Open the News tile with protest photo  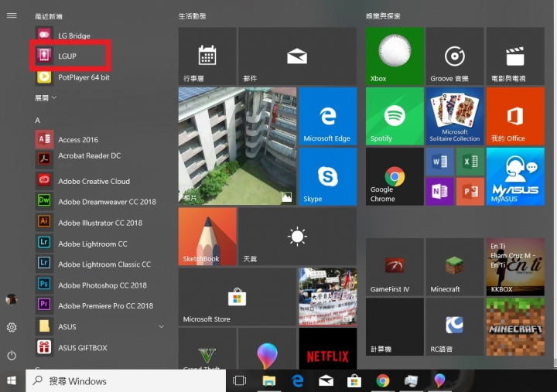tap(327, 297)
